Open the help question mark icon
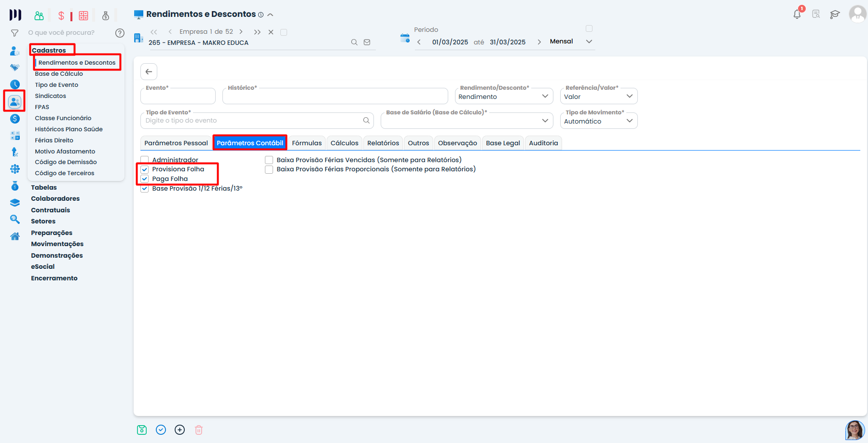The image size is (868, 443). pyautogui.click(x=120, y=33)
